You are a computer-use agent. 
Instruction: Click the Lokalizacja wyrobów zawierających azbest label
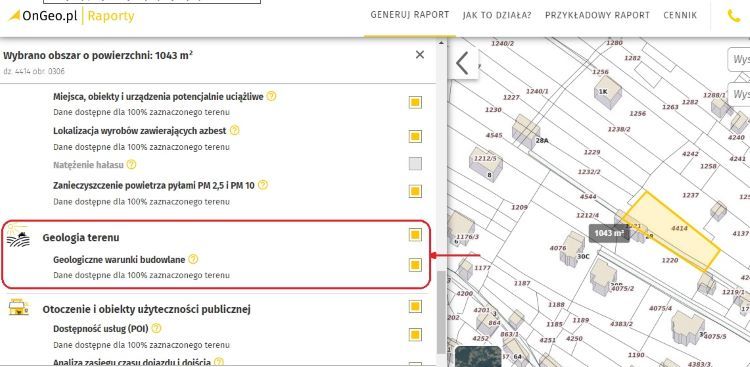[140, 131]
